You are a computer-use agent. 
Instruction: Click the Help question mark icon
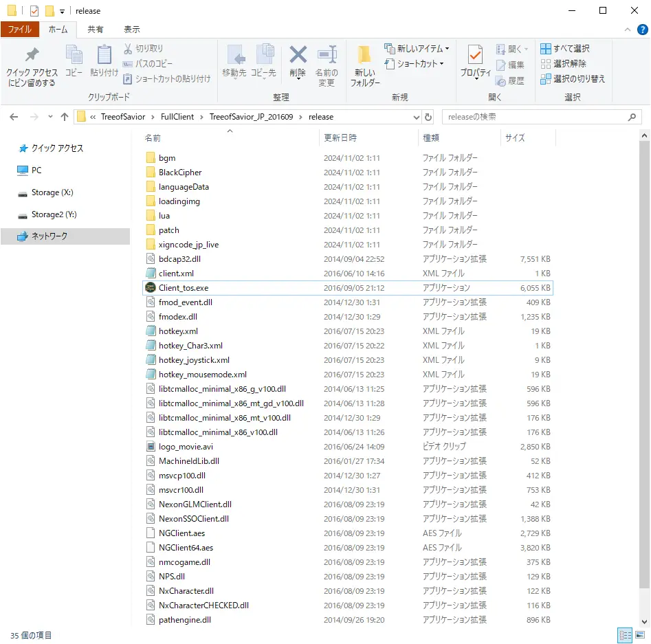coord(642,30)
